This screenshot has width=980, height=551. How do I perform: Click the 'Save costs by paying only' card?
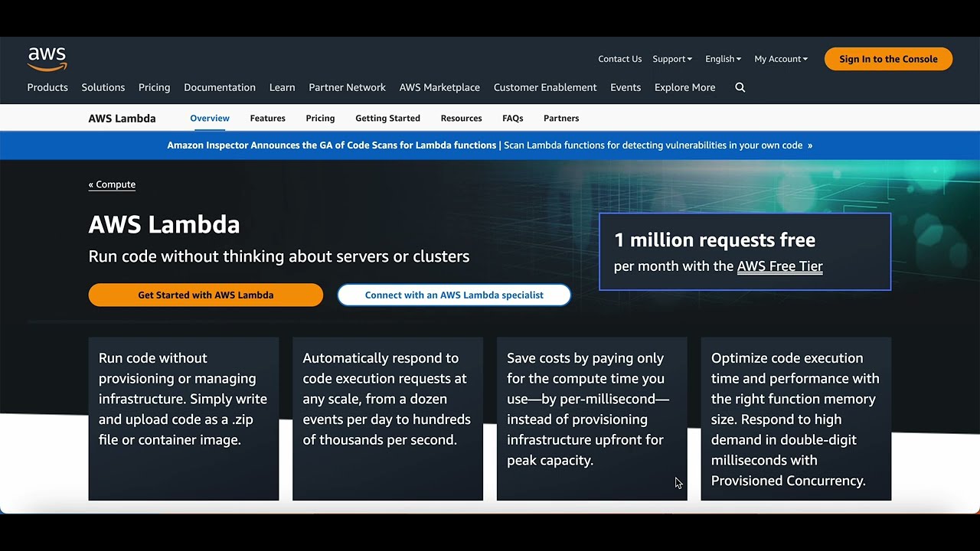click(592, 419)
